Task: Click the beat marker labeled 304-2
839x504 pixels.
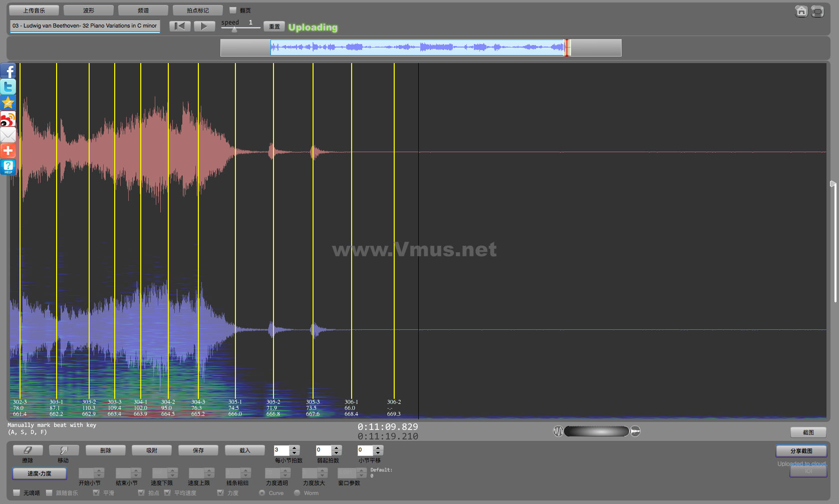Action: [168, 230]
